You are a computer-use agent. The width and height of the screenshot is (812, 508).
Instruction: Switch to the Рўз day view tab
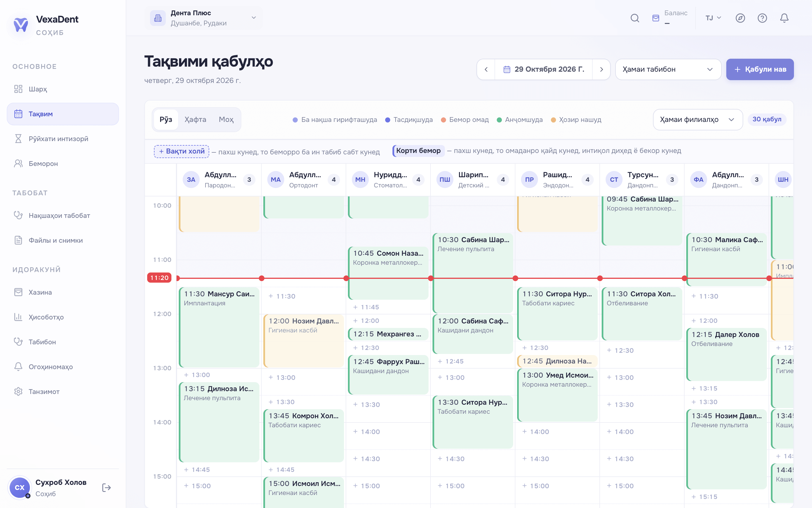point(166,120)
